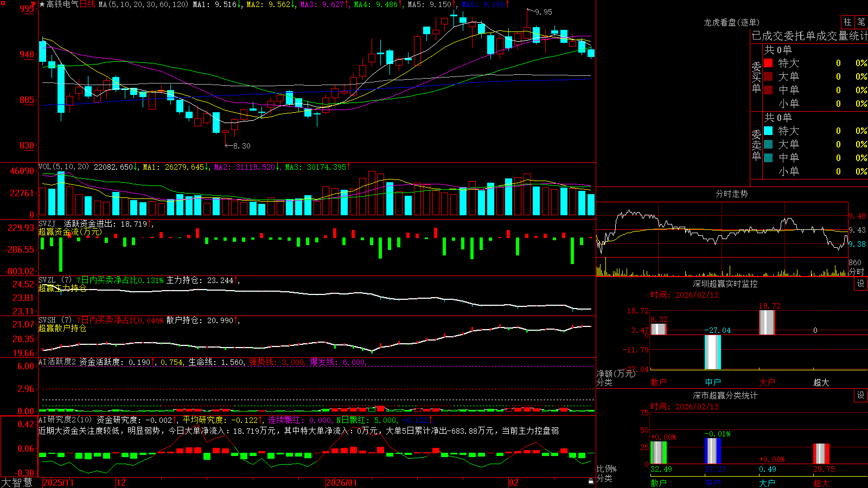This screenshot has width=868, height=488.
Task: Switch order view to 柱 mode
Action: pos(847,22)
